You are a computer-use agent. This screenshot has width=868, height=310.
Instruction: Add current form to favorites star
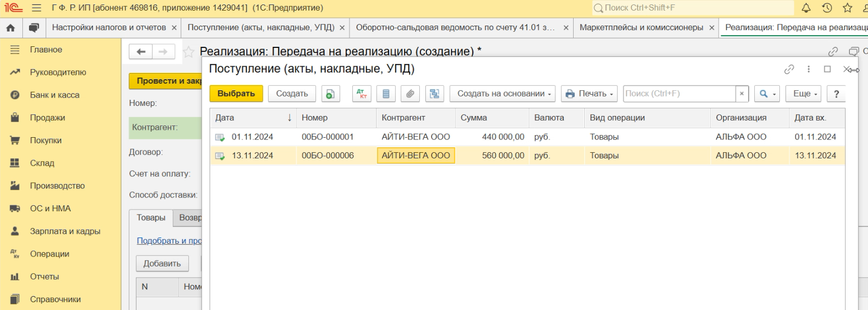pyautogui.click(x=189, y=52)
